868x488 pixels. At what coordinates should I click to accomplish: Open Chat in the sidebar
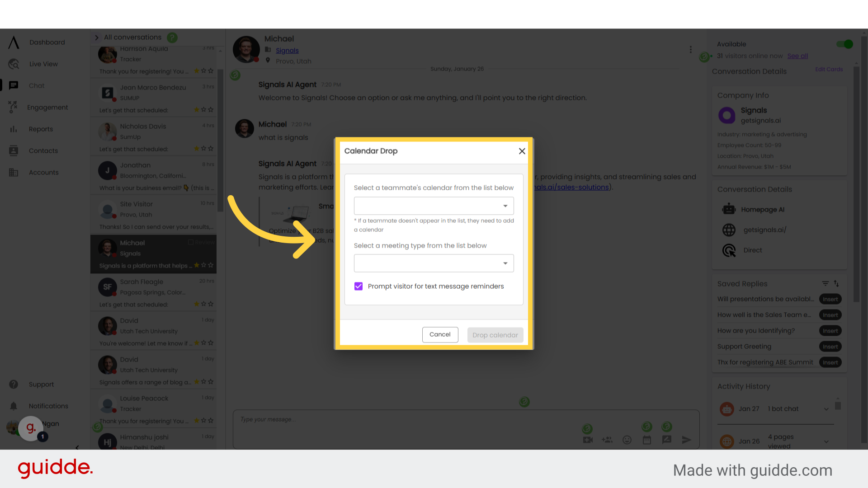(x=37, y=85)
